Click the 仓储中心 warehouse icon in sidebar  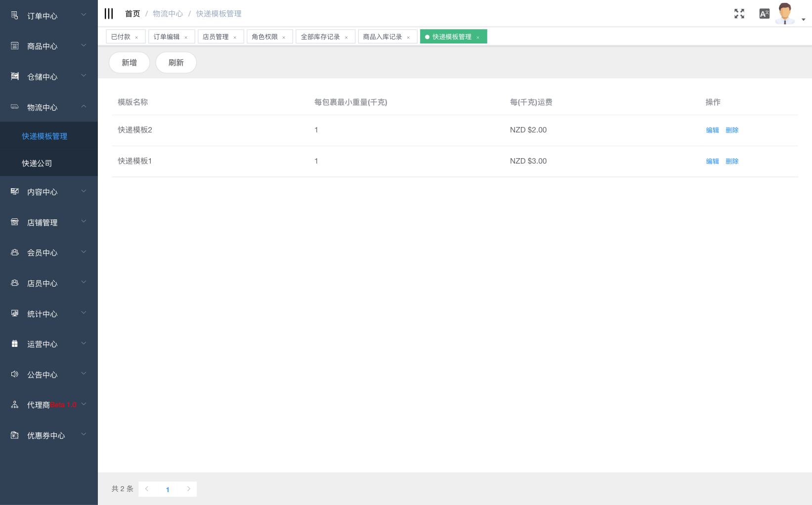click(x=15, y=77)
